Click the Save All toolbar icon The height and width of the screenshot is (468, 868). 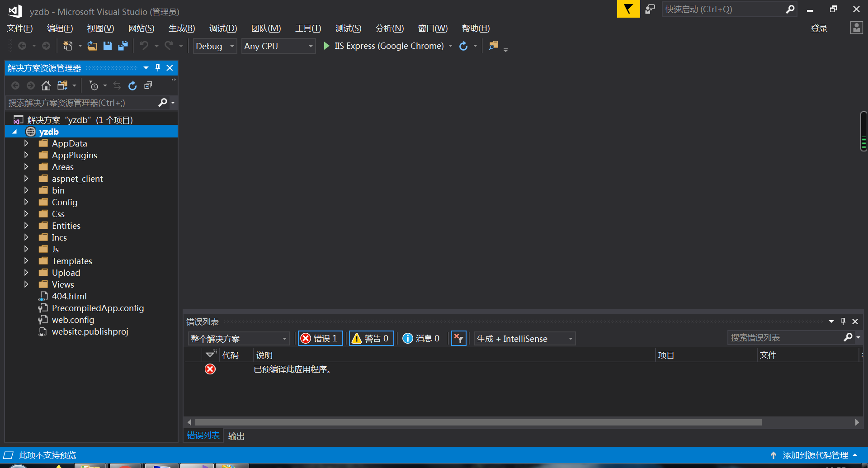click(x=123, y=46)
